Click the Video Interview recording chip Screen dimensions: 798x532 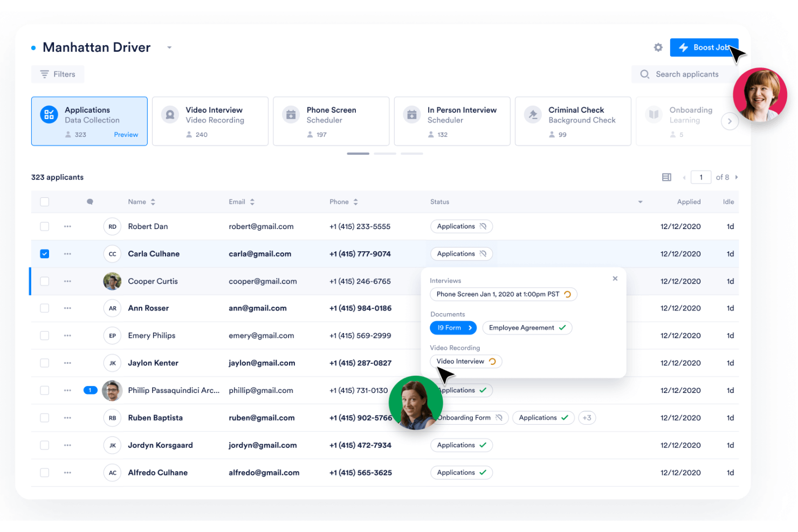[465, 362]
